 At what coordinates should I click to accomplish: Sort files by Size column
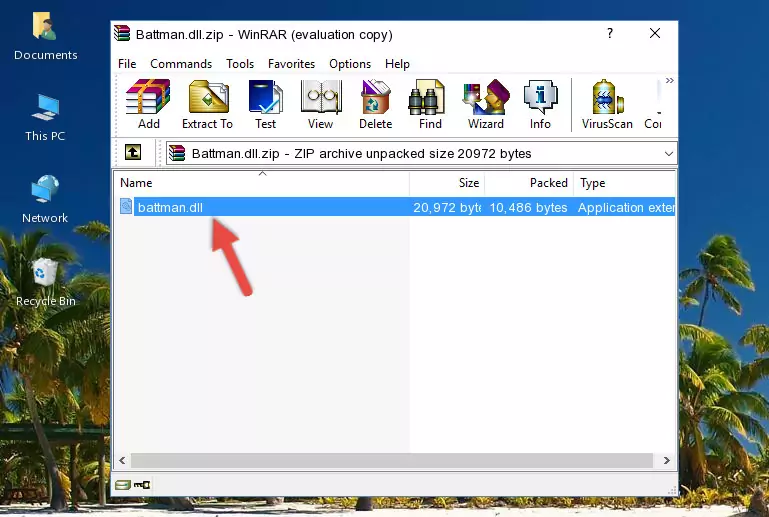[447, 183]
